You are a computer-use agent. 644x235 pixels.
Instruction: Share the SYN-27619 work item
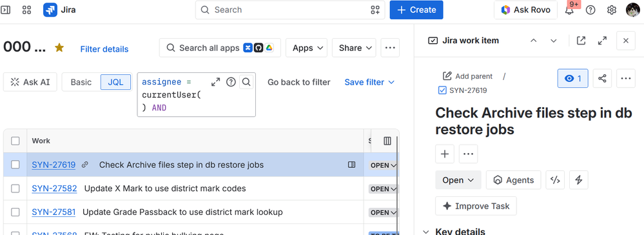pyautogui.click(x=602, y=78)
